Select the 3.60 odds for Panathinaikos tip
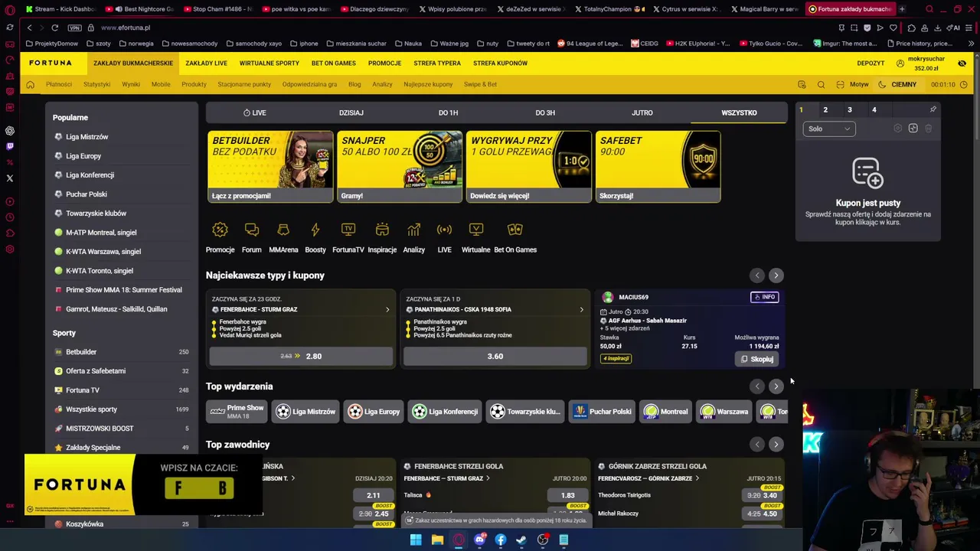The height and width of the screenshot is (551, 980). [x=495, y=356]
